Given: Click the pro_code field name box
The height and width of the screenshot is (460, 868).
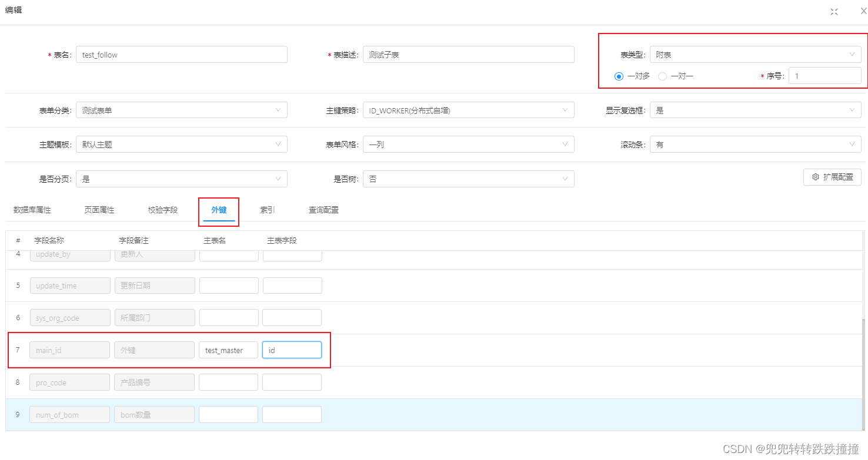Looking at the screenshot, I should pos(70,382).
